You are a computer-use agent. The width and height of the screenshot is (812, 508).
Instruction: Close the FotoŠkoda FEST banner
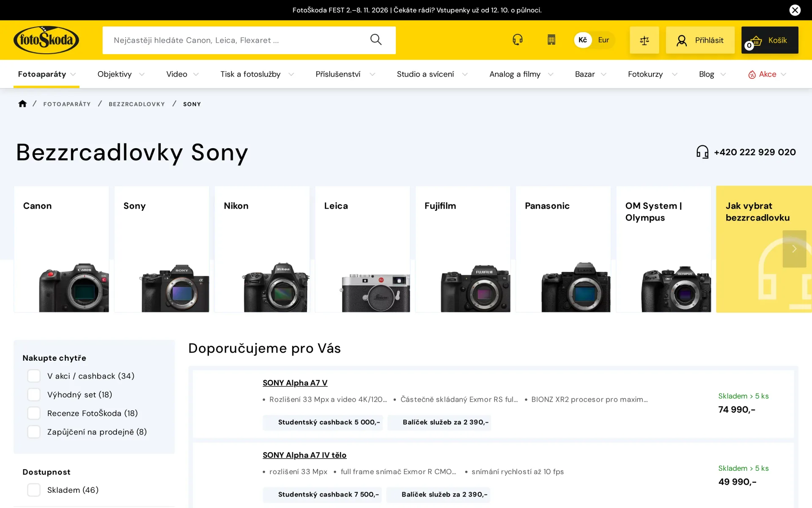coord(795,10)
